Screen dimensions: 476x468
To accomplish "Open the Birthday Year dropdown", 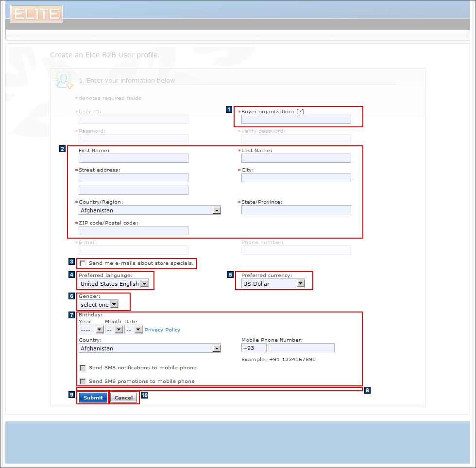I will click(x=100, y=329).
